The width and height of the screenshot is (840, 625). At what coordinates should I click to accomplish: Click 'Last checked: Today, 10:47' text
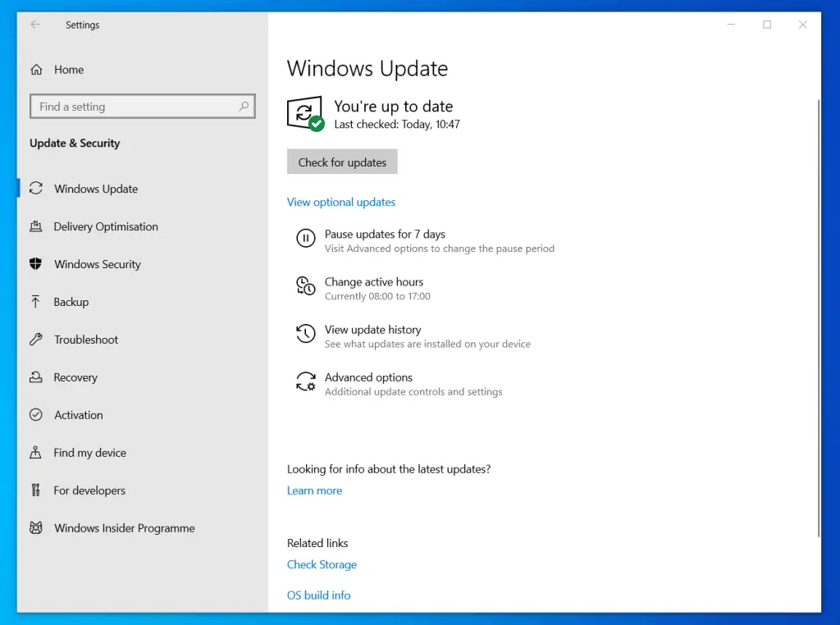(x=397, y=124)
